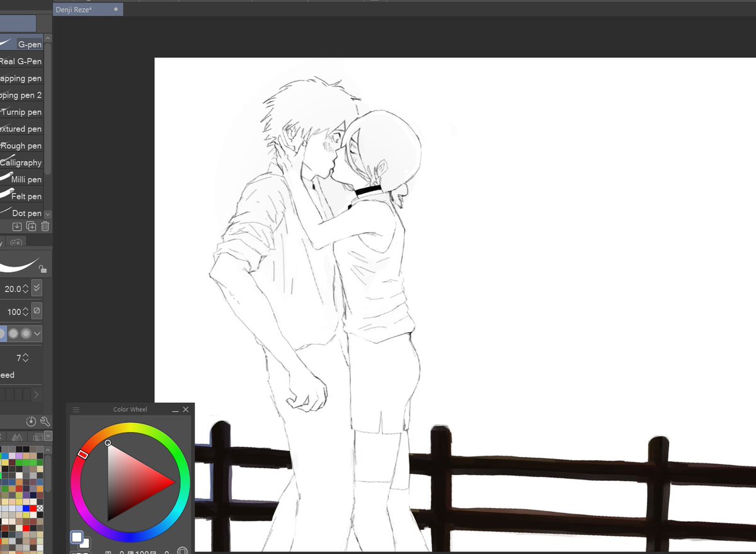This screenshot has width=756, height=554.
Task: Select the sub drawing color swatch behind it
Action: point(86,543)
